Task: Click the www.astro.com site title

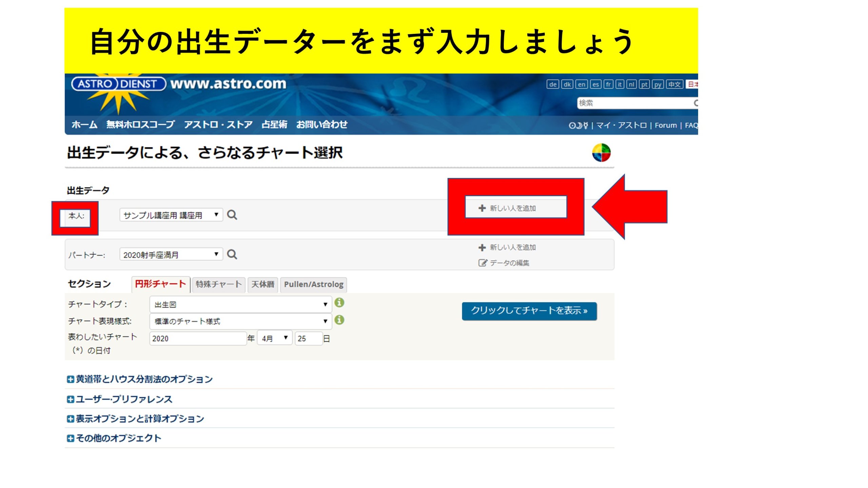Action: 228,83
